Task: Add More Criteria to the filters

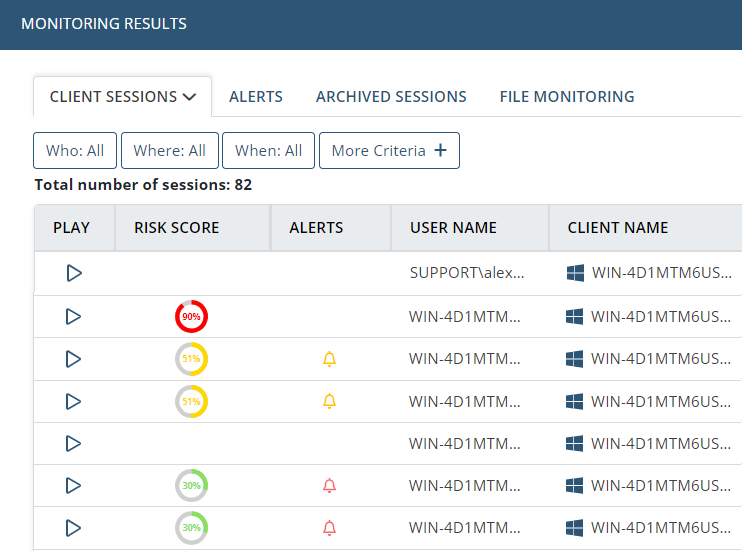Action: 389,151
